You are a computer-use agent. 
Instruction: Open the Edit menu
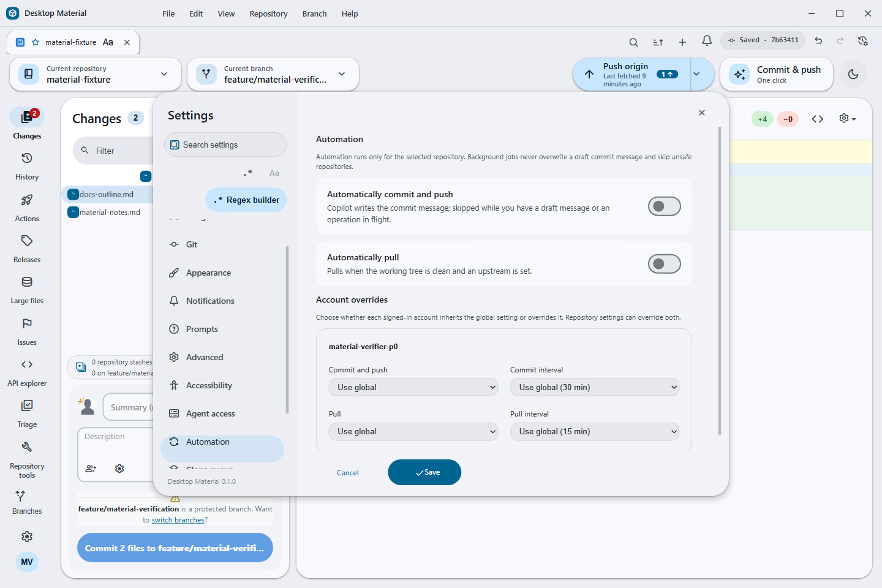(196, 13)
